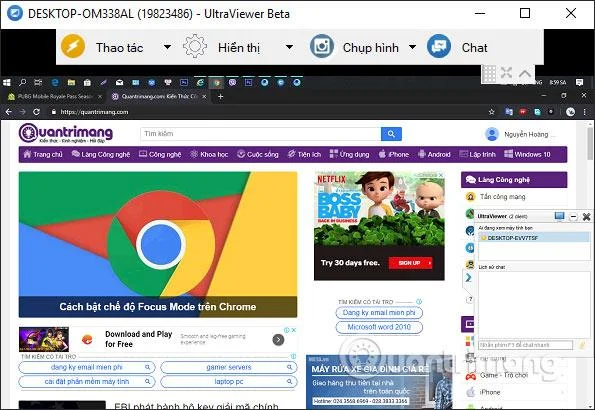This screenshot has width=595, height=410.
Task: Click the Thao tác lightning bolt icon
Action: [73, 46]
